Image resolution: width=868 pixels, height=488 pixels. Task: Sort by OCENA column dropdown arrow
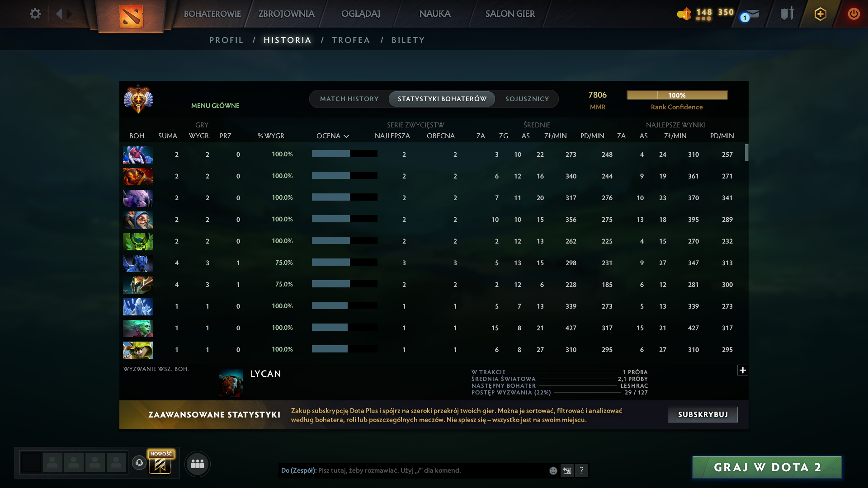[346, 136]
